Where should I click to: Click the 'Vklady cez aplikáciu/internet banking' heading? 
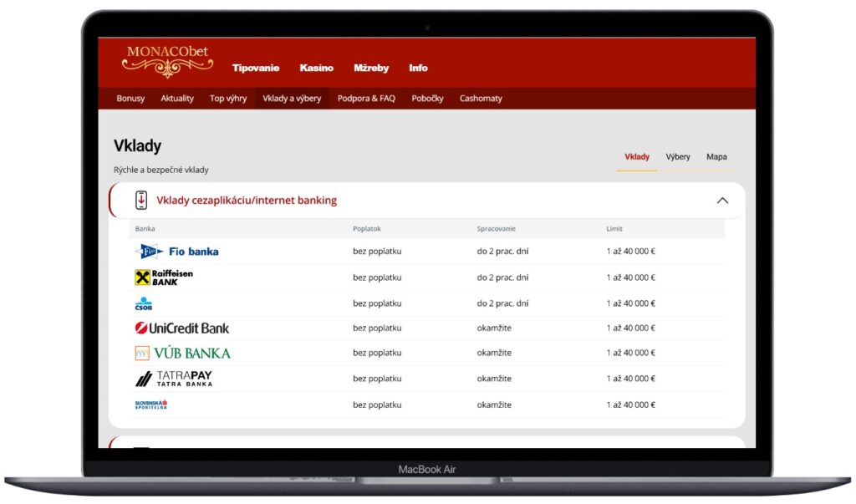pyautogui.click(x=247, y=201)
